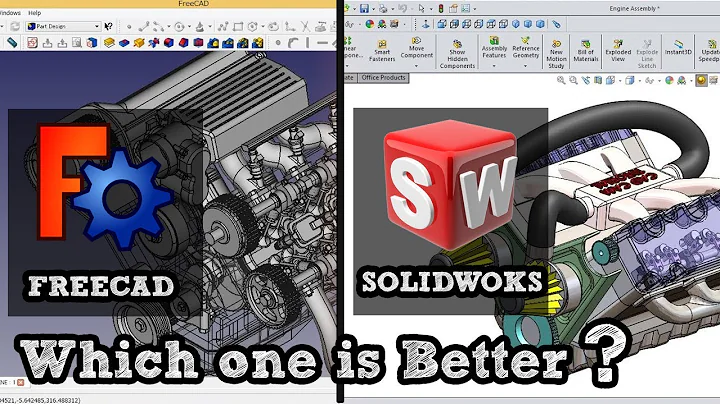Click Move Component in SolidWorks ribbon
This screenshot has width=720, height=404.
coord(416,46)
